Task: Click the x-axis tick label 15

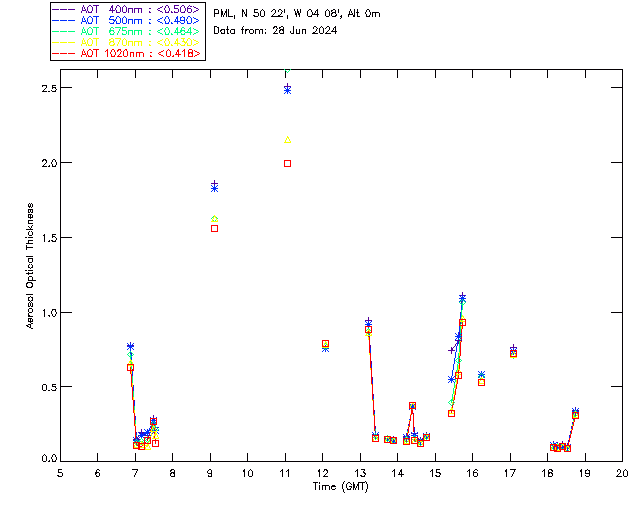Action: 435,473
